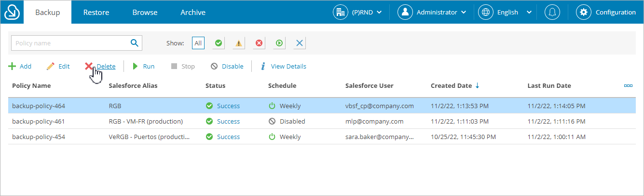Show All policies filter
This screenshot has height=196, width=644.
coord(198,43)
